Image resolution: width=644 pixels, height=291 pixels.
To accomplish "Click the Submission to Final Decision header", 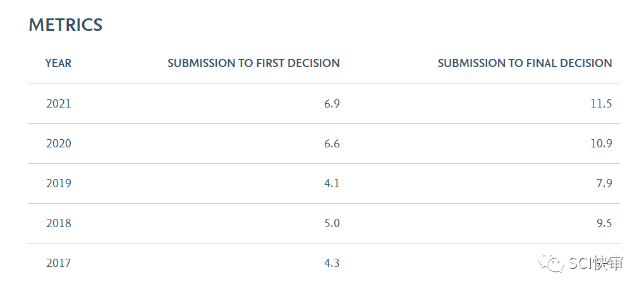I will click(525, 63).
